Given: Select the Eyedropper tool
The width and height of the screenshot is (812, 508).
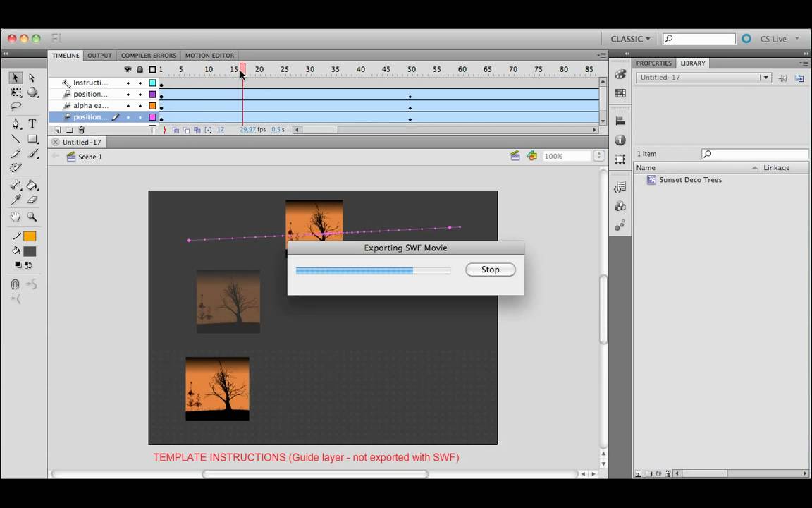Looking at the screenshot, I should (16, 200).
